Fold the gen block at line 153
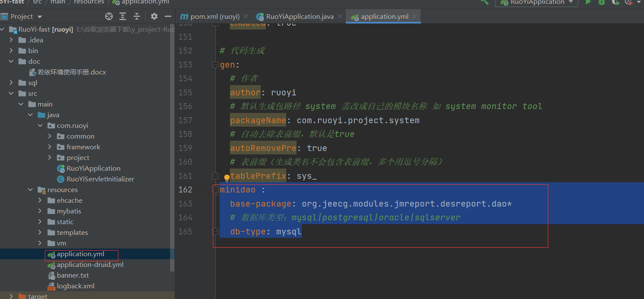 [216, 65]
